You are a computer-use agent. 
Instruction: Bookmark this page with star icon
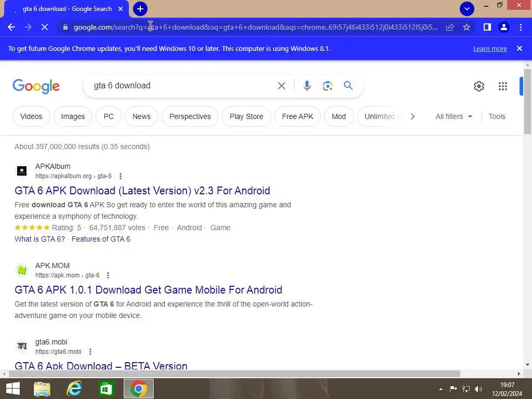(x=467, y=27)
